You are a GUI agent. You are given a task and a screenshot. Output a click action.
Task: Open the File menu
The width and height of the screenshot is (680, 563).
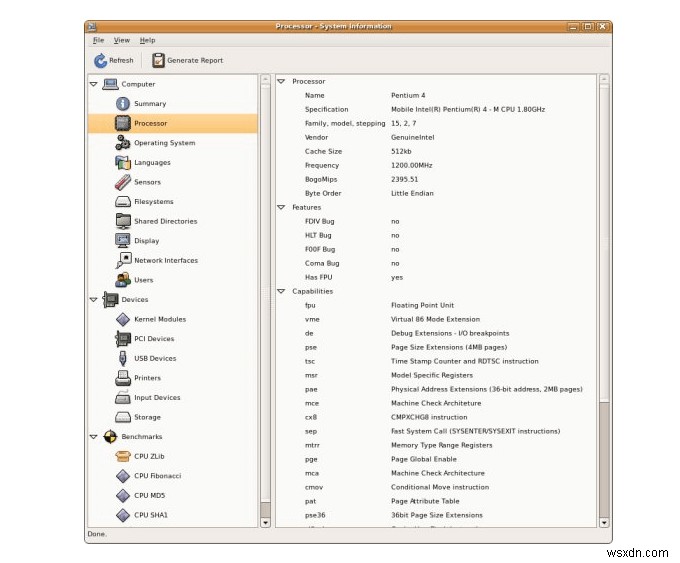(98, 40)
